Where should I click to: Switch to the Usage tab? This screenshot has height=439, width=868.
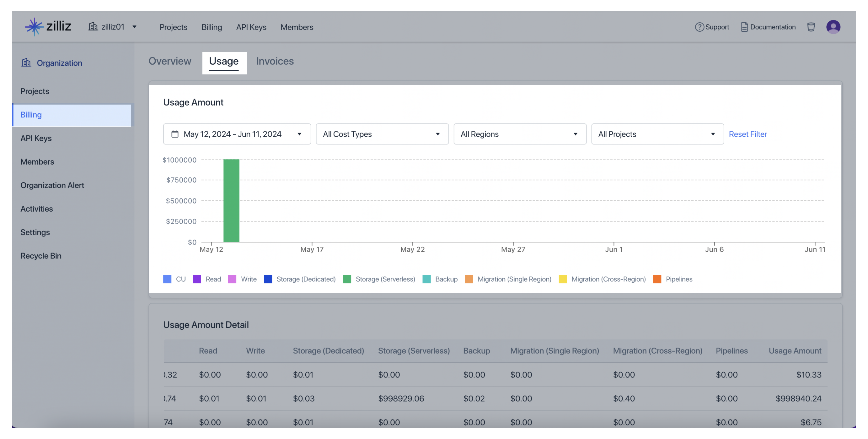tap(224, 61)
